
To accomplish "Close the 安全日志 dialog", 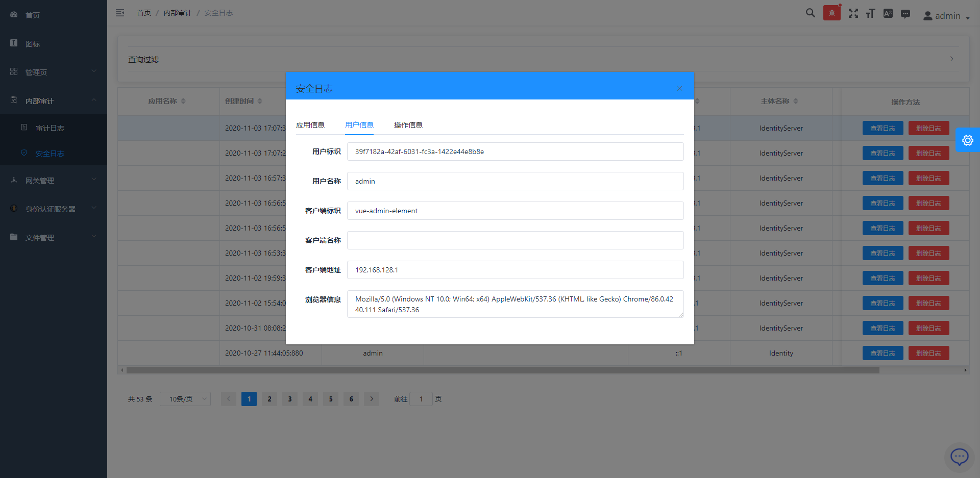I will [x=679, y=88].
